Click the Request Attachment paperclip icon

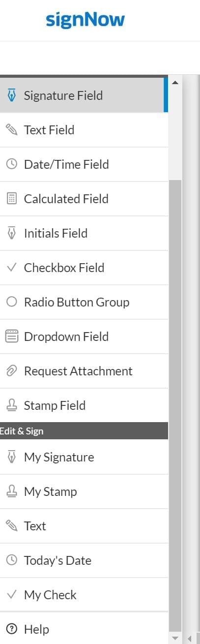[x=11, y=371]
